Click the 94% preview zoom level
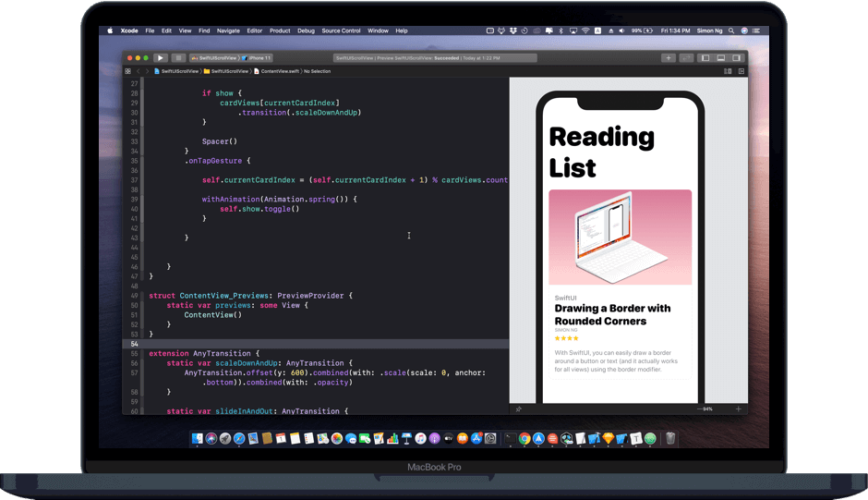868x500 pixels. click(707, 409)
